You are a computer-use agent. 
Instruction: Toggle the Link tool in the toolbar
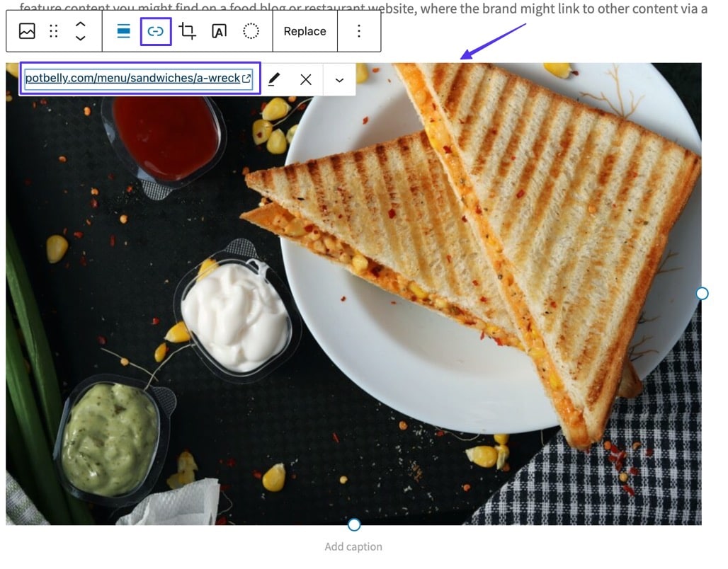(x=156, y=30)
